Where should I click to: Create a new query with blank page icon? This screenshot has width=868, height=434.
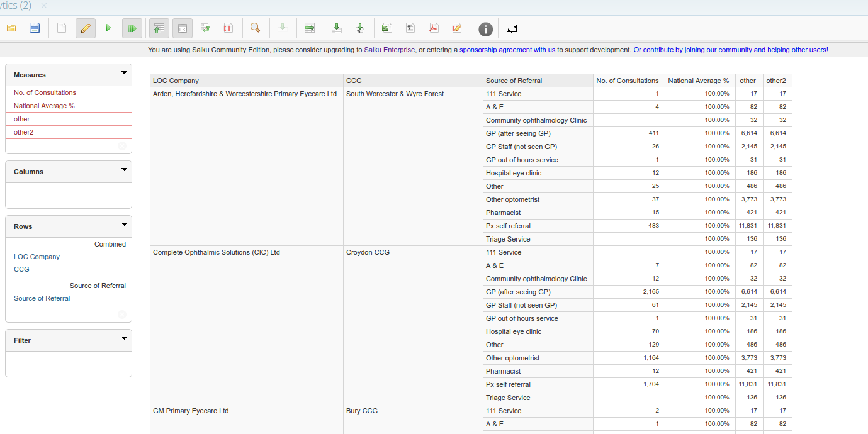(x=62, y=28)
